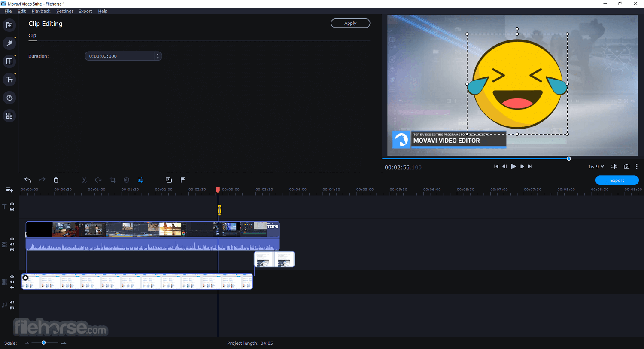Skip to previous clip in player
The height and width of the screenshot is (349, 644).
tap(496, 166)
